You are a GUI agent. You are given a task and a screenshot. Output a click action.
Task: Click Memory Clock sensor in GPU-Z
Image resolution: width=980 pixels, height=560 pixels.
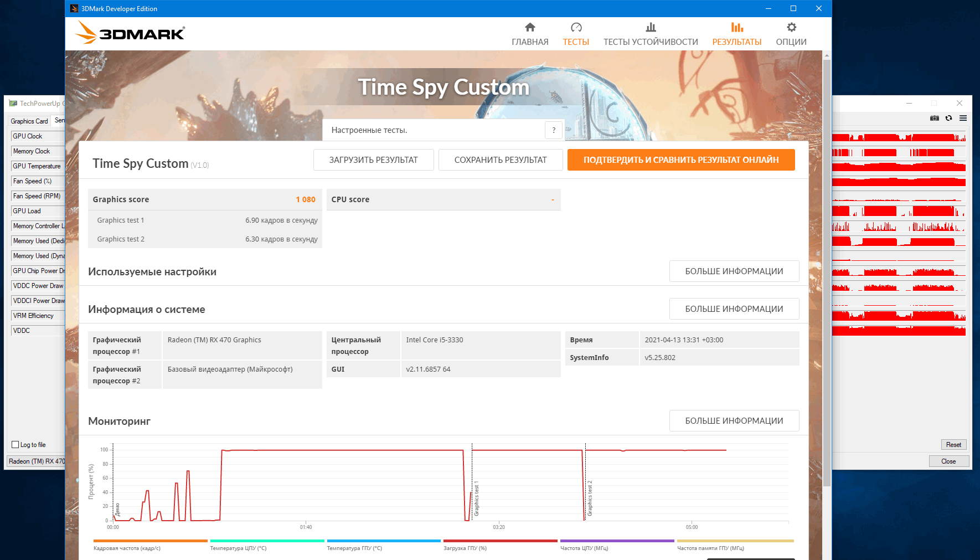(x=38, y=151)
